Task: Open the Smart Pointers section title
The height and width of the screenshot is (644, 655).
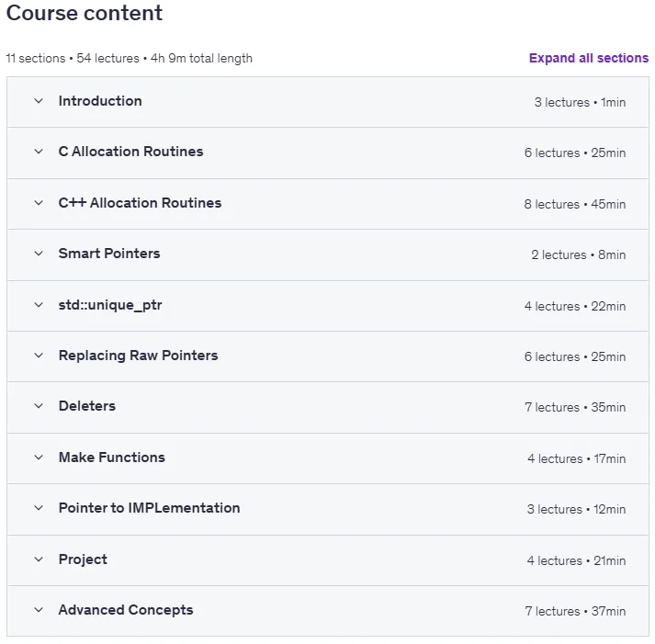Action: tap(109, 254)
